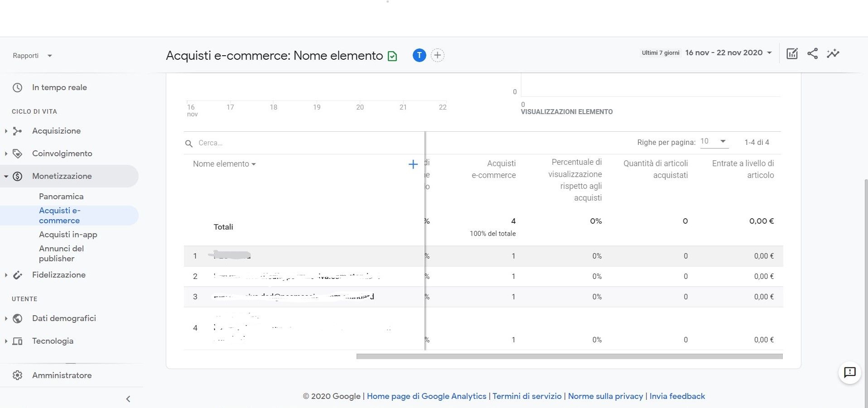The image size is (868, 408).
Task: Select table row number 1
Action: point(483,256)
